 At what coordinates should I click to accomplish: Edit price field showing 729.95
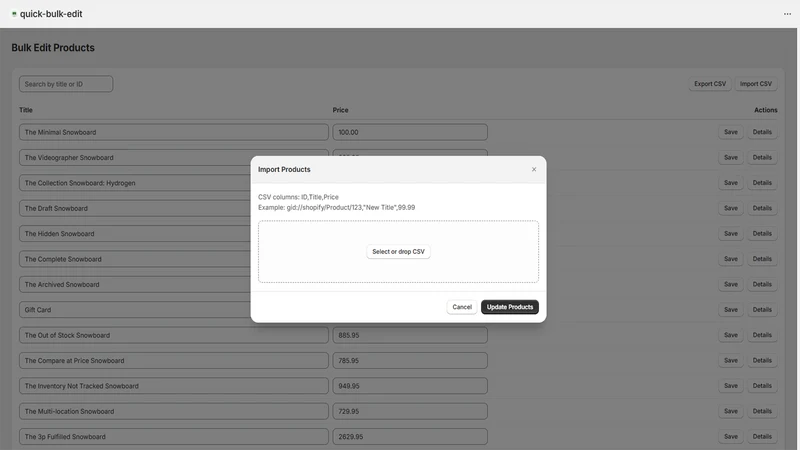click(x=410, y=411)
